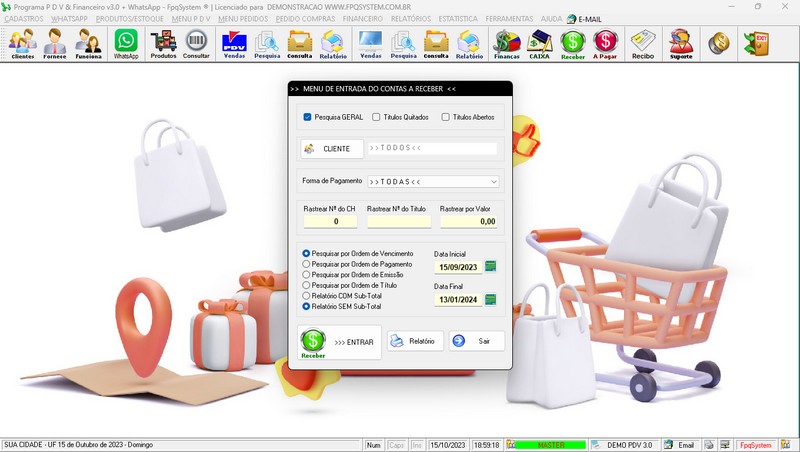Select Pesquisar por Ordem de Pagamento

click(306, 264)
